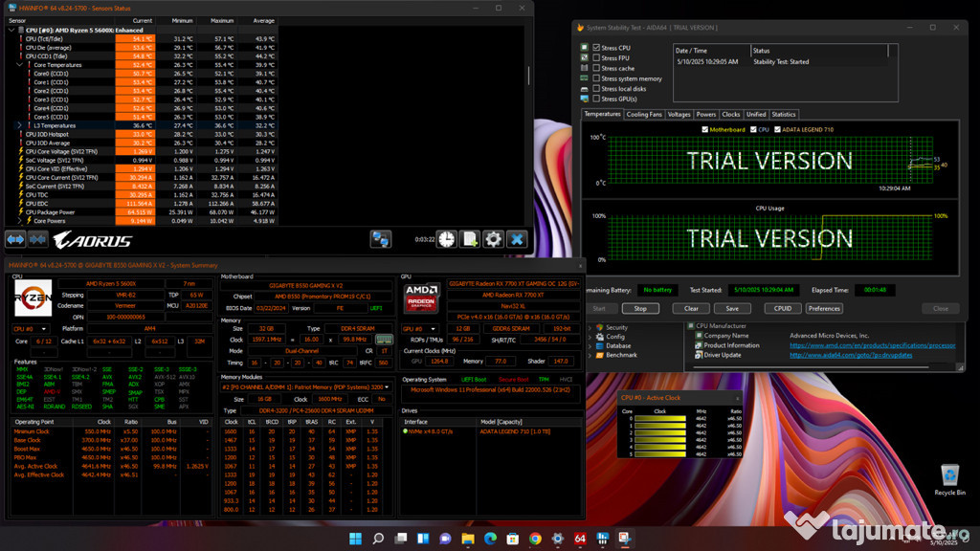Click the Core 0 yellow clock bar in Active Clock

pos(660,419)
